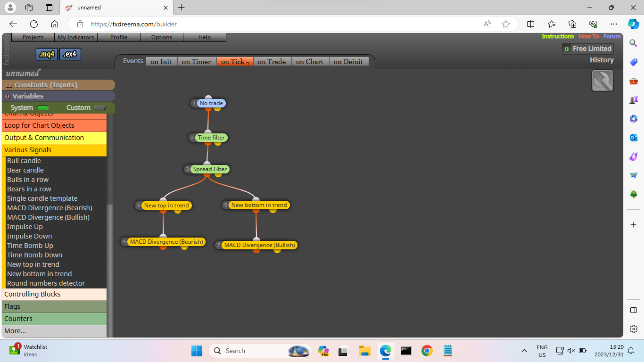The height and width of the screenshot is (362, 644).
Task: Open the Forum link
Action: (612, 36)
